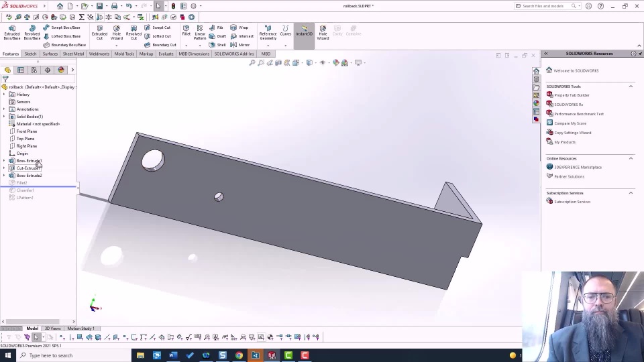Screen dimensions: 644x362
Task: Switch to the Sheet Metal tab
Action: point(73,54)
